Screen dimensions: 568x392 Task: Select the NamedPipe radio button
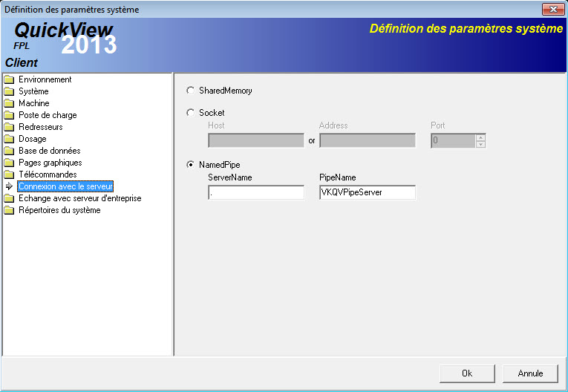pos(190,165)
